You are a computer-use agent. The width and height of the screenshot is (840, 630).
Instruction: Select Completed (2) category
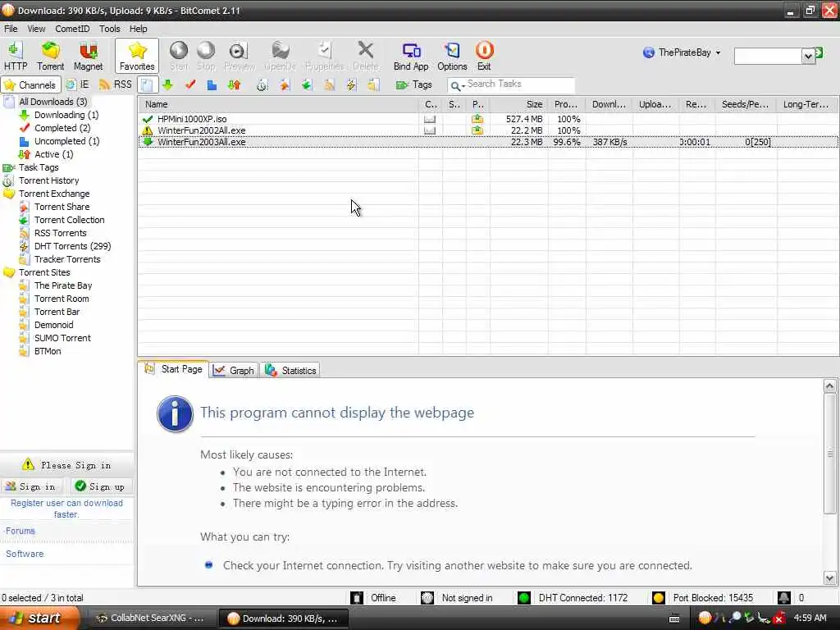(x=62, y=128)
